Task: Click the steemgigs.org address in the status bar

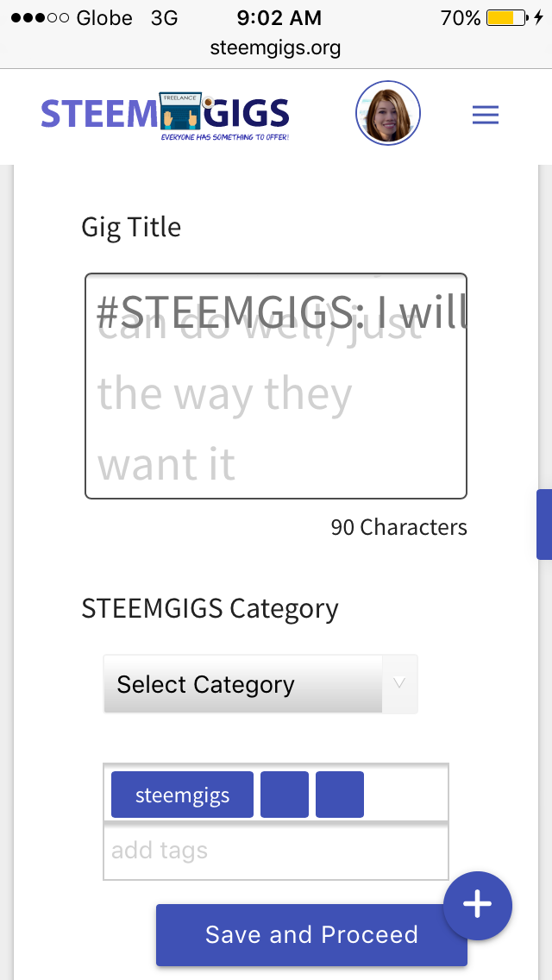Action: click(276, 49)
